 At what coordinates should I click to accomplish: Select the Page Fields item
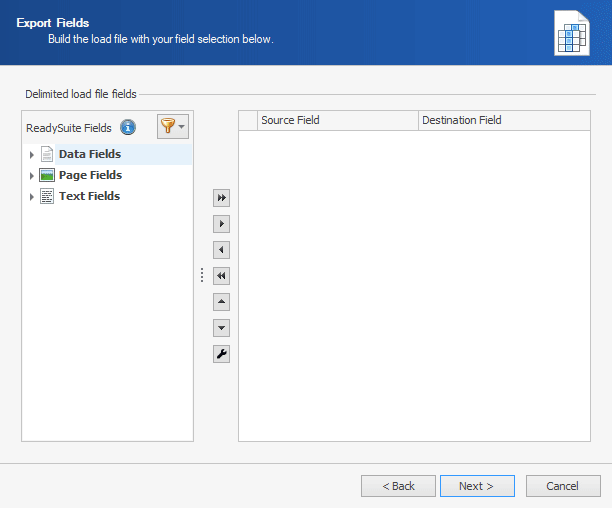90,175
